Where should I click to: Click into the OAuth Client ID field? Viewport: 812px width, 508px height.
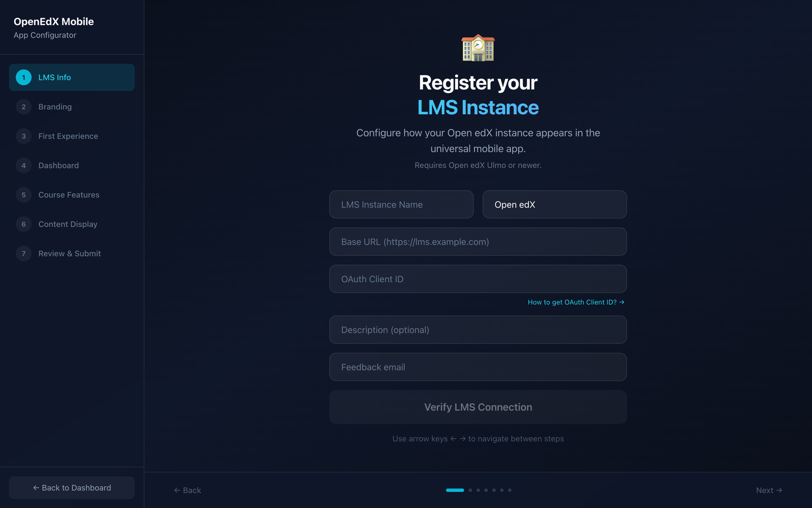pos(478,279)
